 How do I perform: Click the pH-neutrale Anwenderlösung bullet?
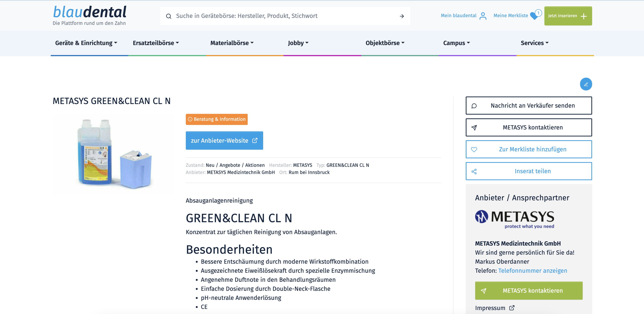pyautogui.click(x=241, y=298)
